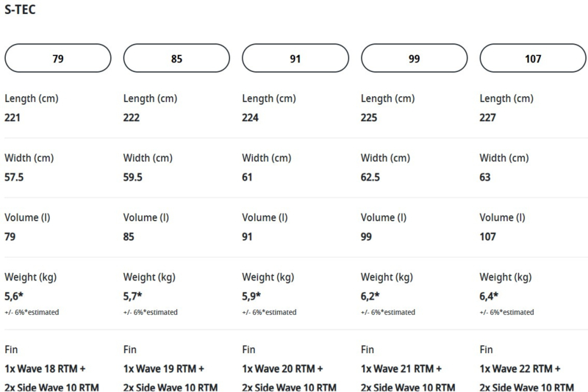
Task: Click the 62.5 width value
Action: [x=372, y=177]
